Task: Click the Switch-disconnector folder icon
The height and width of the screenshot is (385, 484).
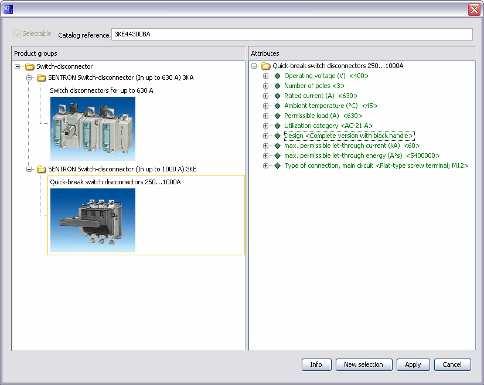Action: click(x=30, y=67)
